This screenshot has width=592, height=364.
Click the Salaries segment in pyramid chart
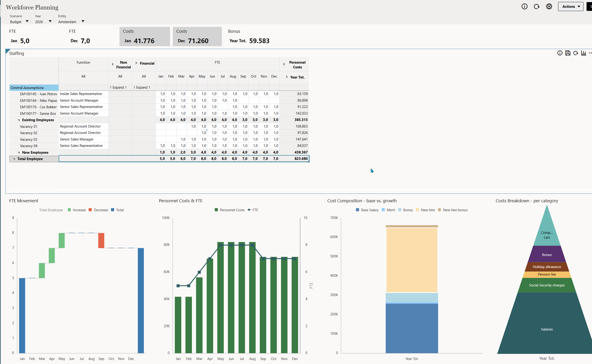pos(547,329)
